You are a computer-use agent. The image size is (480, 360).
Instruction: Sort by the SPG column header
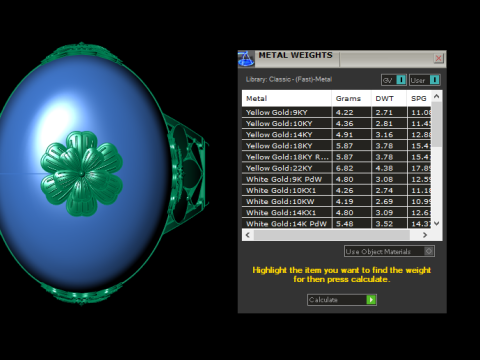pyautogui.click(x=419, y=98)
